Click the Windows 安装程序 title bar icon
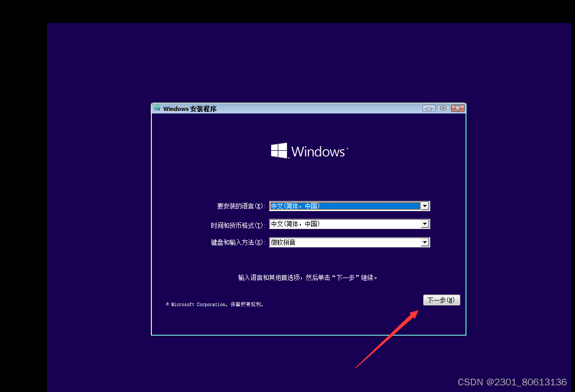Image resolution: width=575 pixels, height=392 pixels. point(158,108)
